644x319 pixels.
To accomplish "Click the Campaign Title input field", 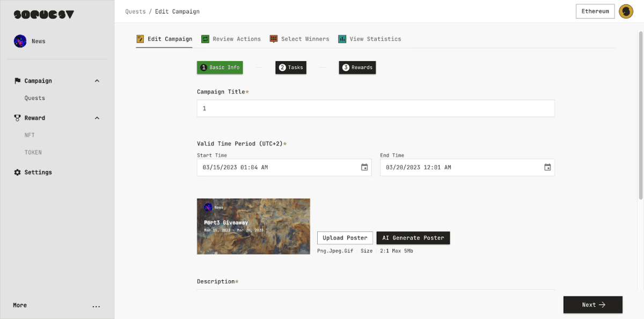I will coord(375,108).
